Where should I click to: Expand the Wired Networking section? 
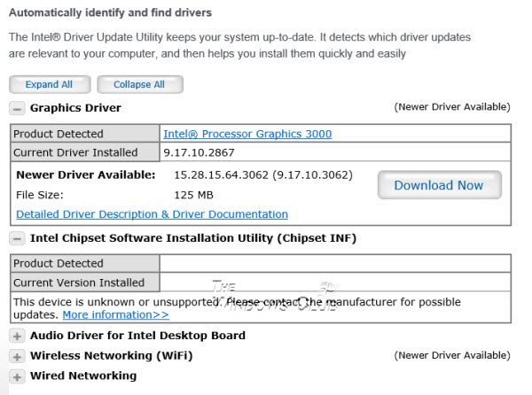tap(17, 376)
